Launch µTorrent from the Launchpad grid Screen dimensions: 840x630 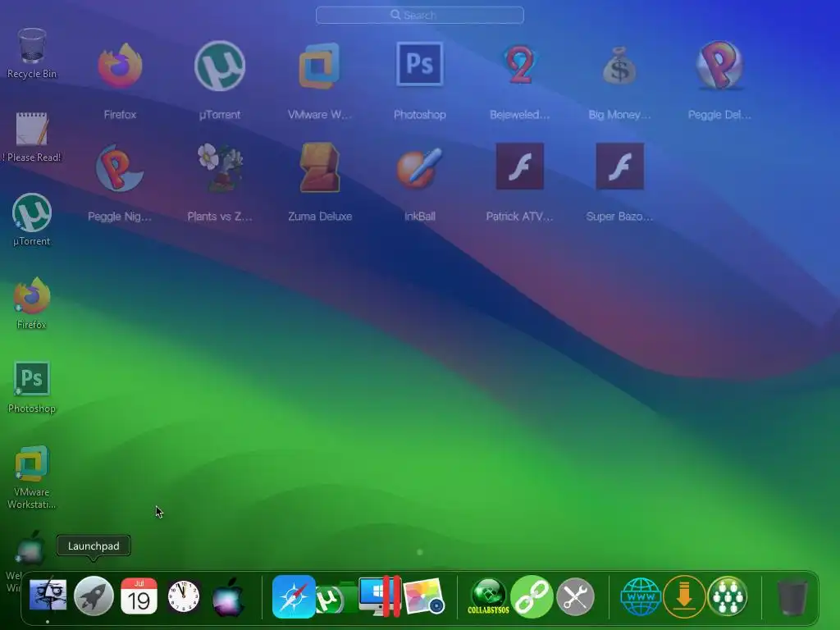(220, 66)
